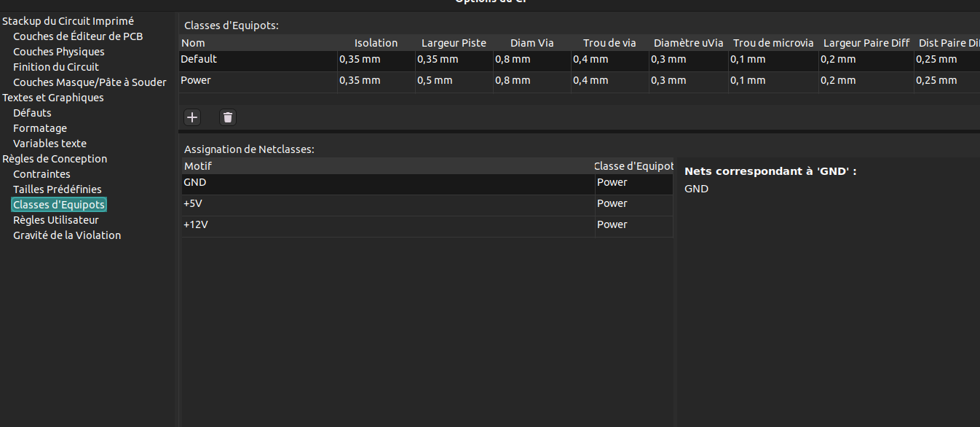The image size is (980, 427).
Task: Edit Default class Isolation value 0,35 mm
Action: [x=376, y=60]
